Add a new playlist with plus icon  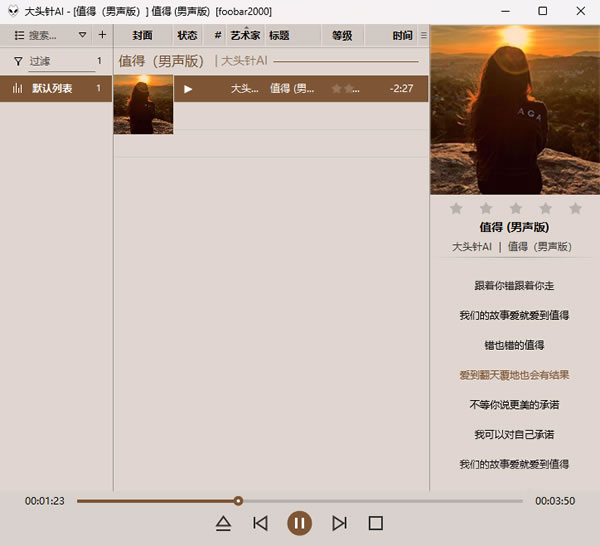coord(102,35)
